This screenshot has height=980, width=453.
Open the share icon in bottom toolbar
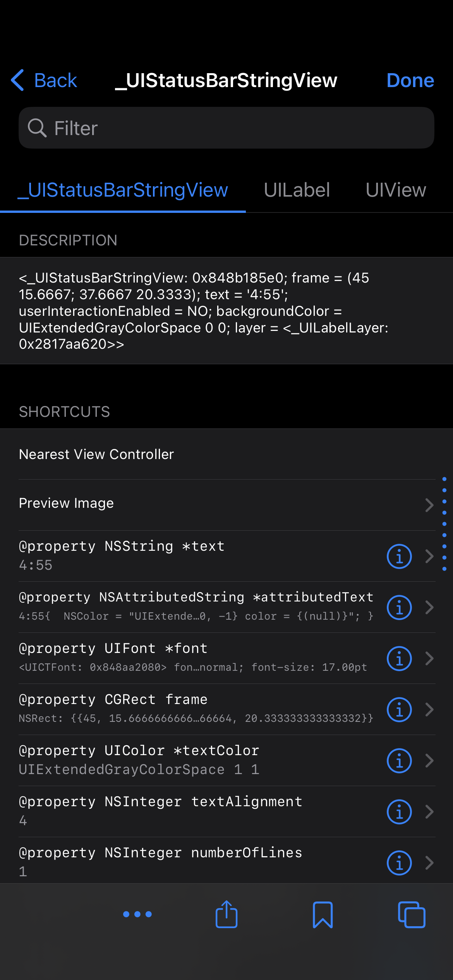coord(226,914)
